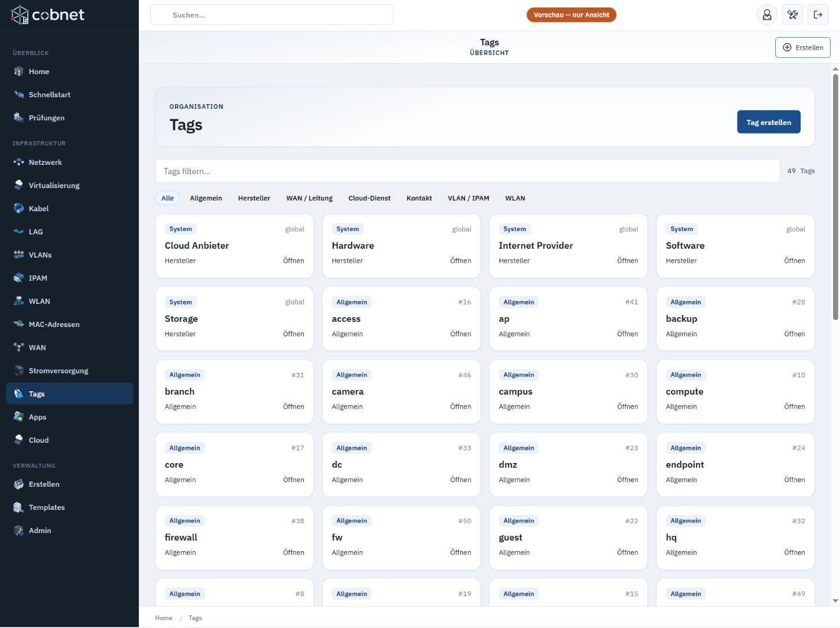Image resolution: width=840 pixels, height=628 pixels.
Task: Open the Templates sidebar icon
Action: (19, 508)
